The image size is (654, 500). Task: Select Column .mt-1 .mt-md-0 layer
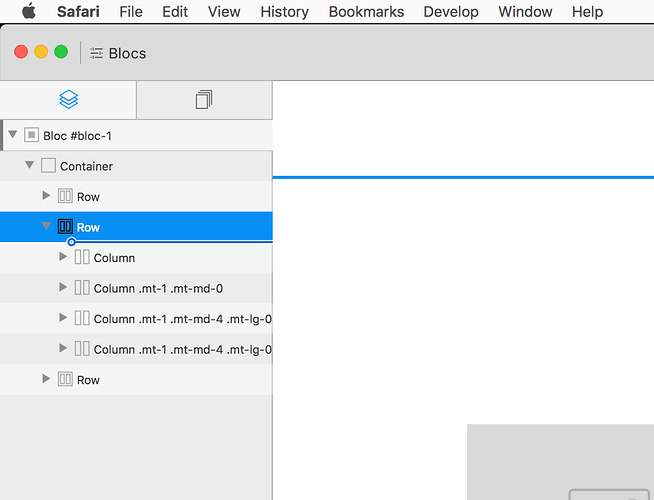[x=158, y=288]
